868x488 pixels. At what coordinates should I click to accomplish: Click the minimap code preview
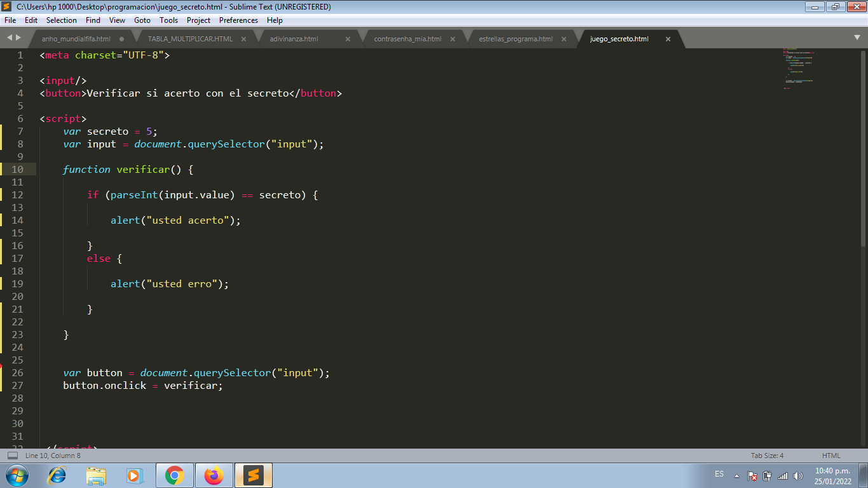(x=797, y=69)
